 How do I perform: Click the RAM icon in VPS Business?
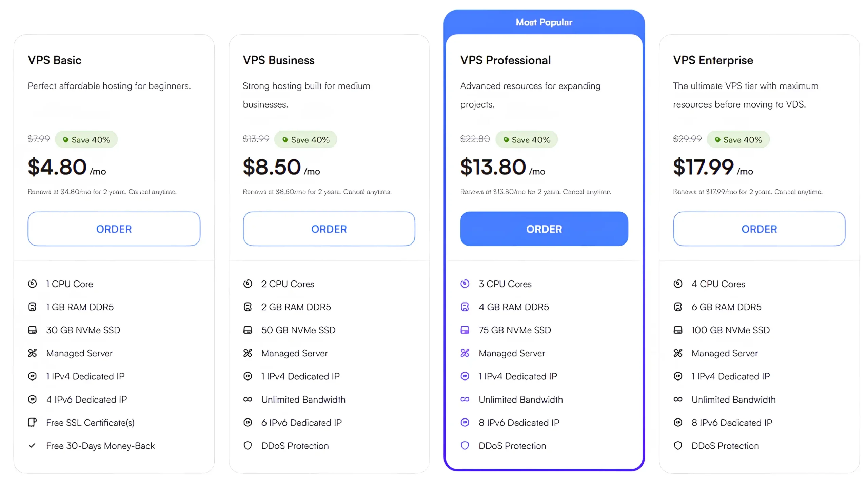coord(248,307)
